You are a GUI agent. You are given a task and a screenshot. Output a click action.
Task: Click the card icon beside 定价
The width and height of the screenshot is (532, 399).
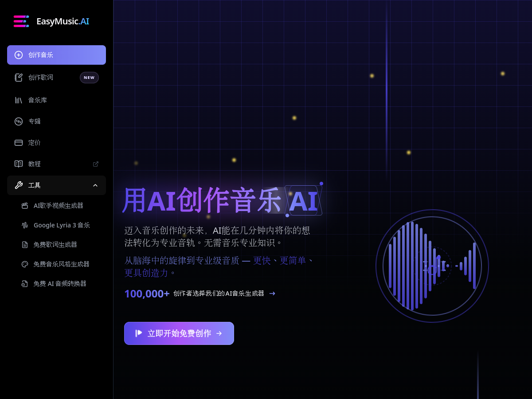click(19, 143)
